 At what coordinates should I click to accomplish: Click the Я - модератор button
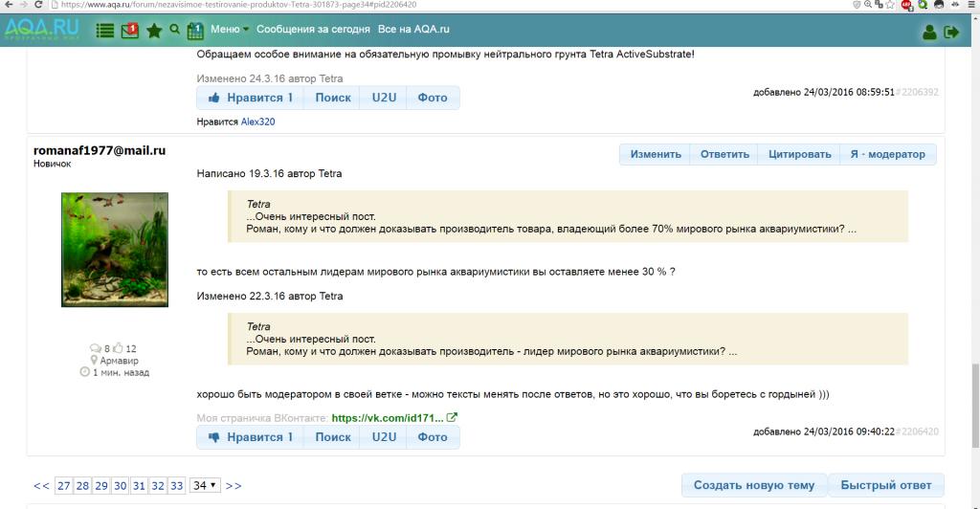point(887,154)
